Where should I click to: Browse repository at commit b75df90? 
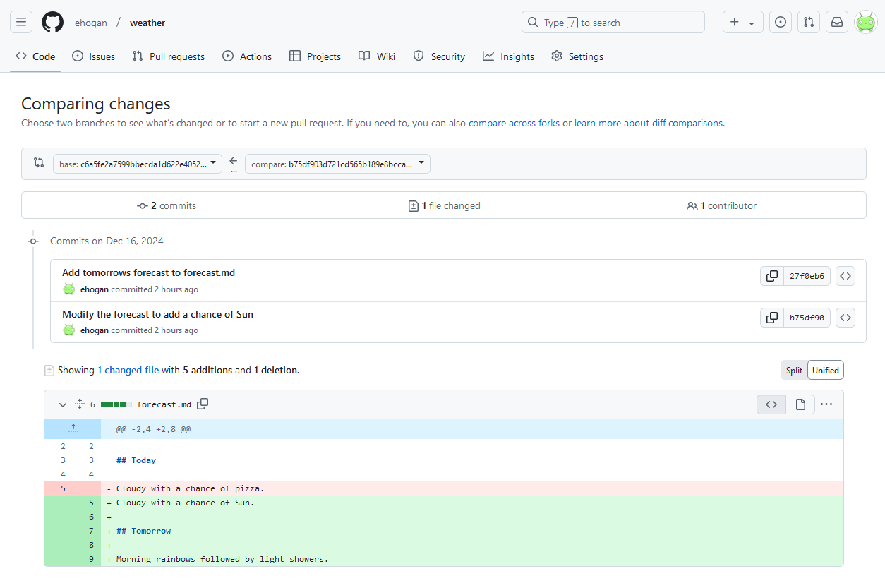[845, 318]
